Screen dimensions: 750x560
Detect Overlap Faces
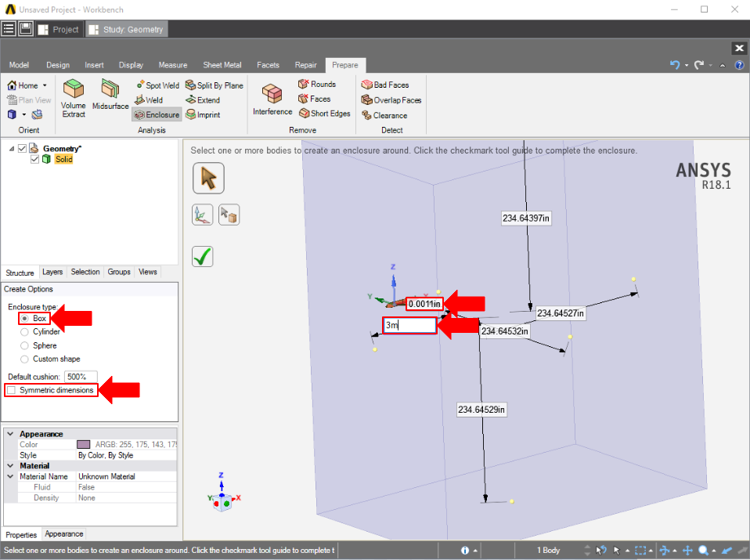click(391, 100)
